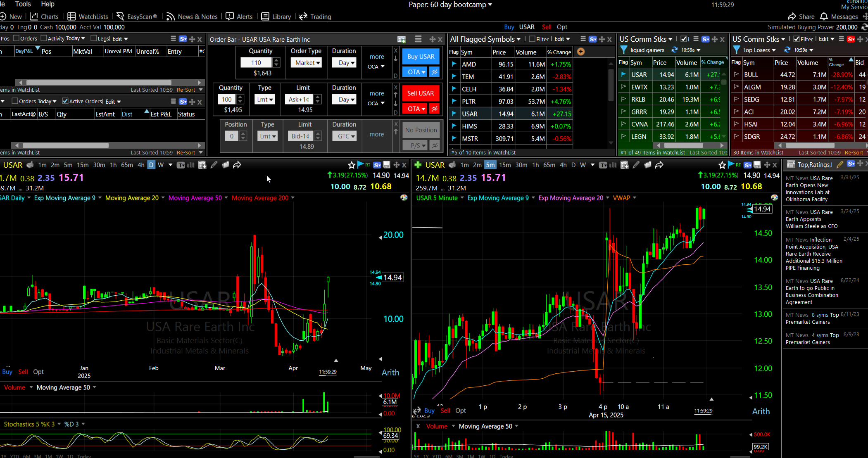
Task: Star the USAR daily chart as favorite
Action: tap(352, 165)
